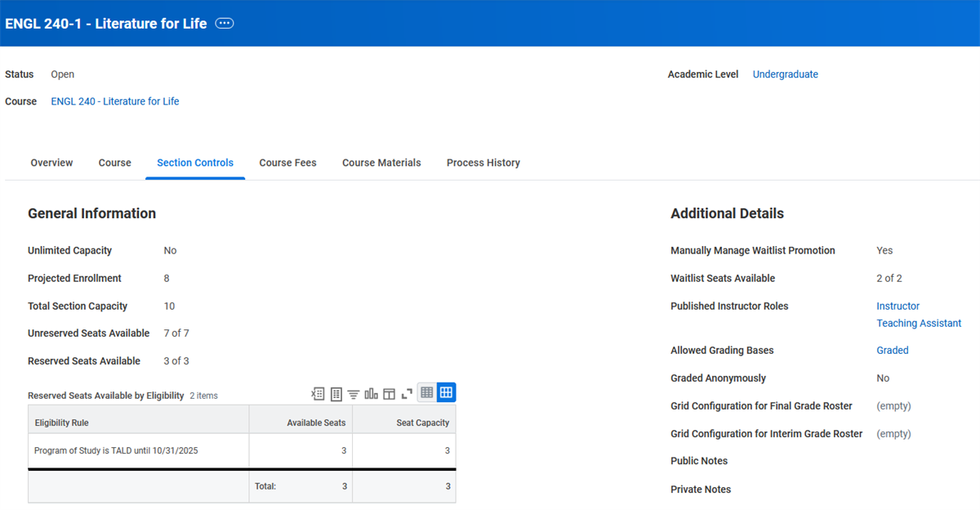Click the 'Reserved Seats Available by Eligibility' heading
Image resolution: width=980 pixels, height=510 pixels.
[x=105, y=396]
